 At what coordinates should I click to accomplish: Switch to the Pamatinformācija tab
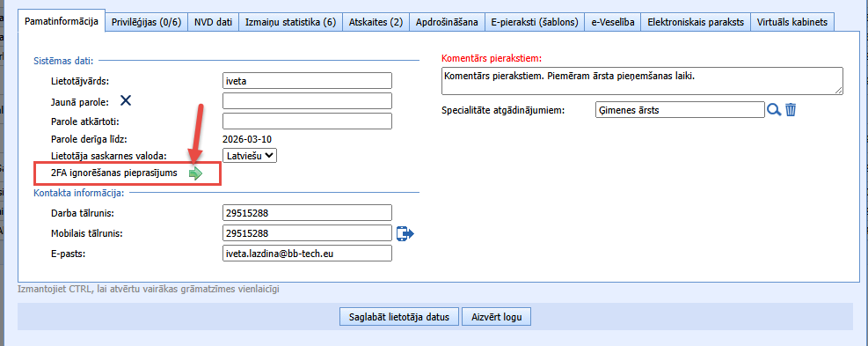click(x=62, y=22)
